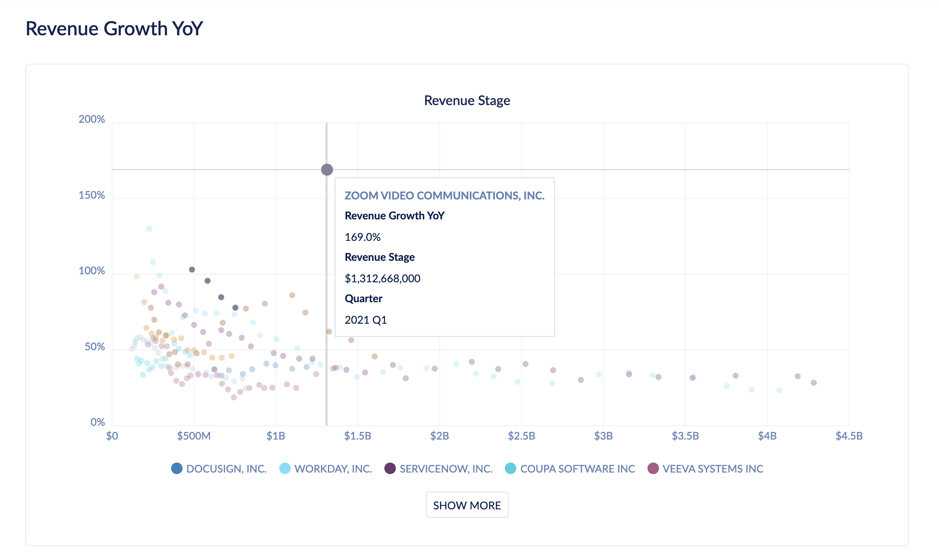Click the Workday light blue legend dot

[285, 469]
